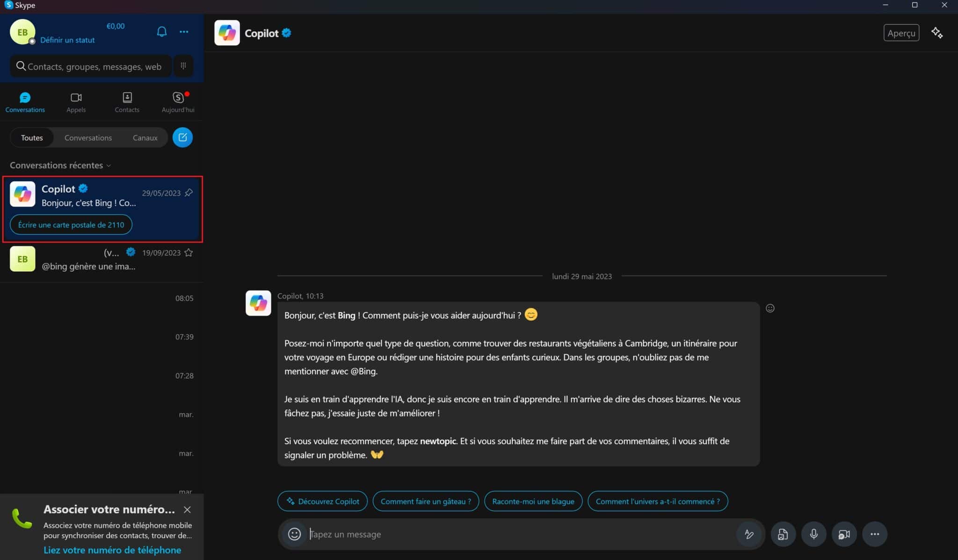
Task: Record a video message
Action: click(x=844, y=534)
